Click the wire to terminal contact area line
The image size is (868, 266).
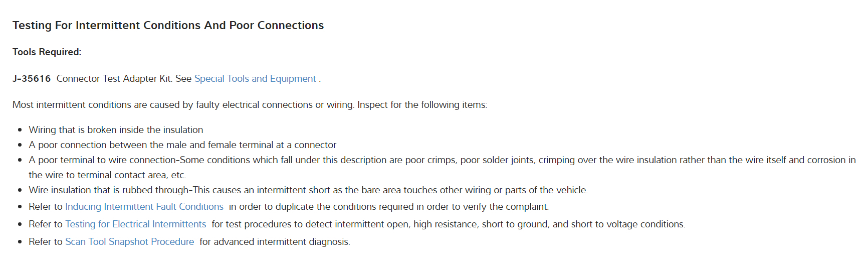pos(107,175)
